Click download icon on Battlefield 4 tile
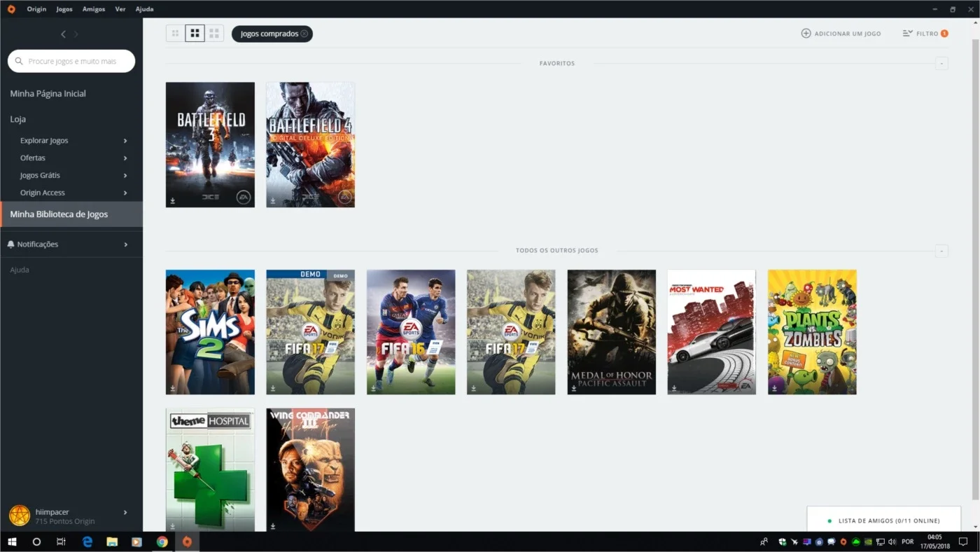This screenshot has width=980, height=552. [273, 201]
